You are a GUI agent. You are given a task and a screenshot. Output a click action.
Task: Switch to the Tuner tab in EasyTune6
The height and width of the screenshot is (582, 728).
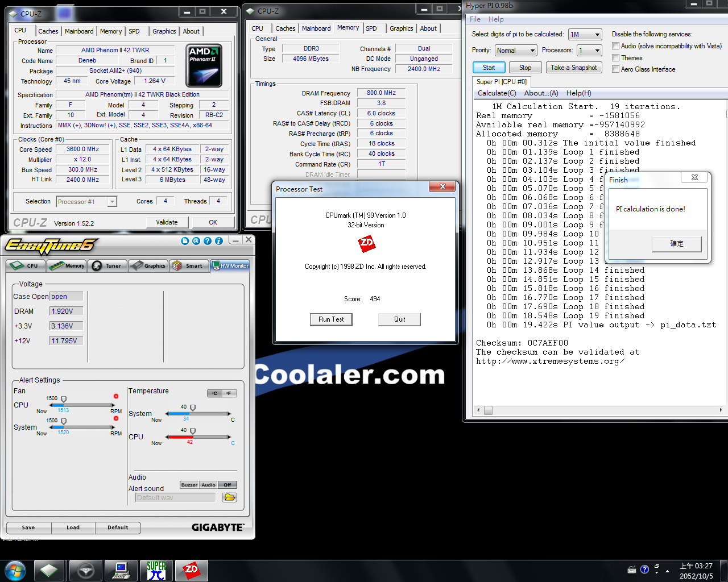pyautogui.click(x=107, y=265)
